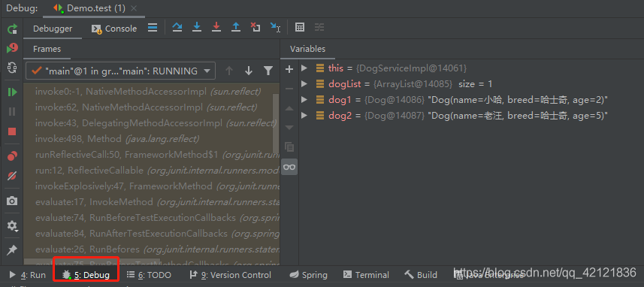Image resolution: width=644 pixels, height=287 pixels.
Task: Filter frames with funnel icon
Action: [268, 71]
